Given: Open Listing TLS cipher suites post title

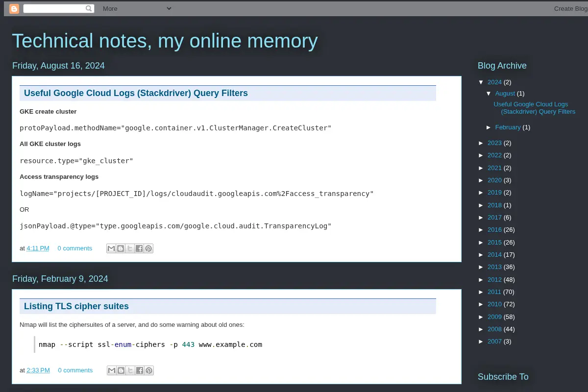Looking at the screenshot, I should pos(76,306).
